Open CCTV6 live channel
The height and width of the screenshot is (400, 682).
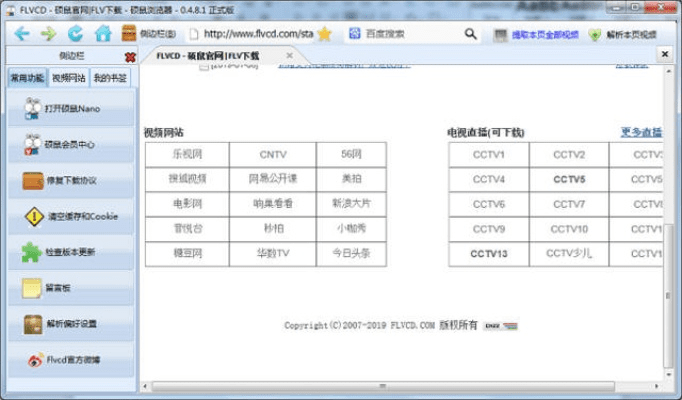click(x=489, y=204)
